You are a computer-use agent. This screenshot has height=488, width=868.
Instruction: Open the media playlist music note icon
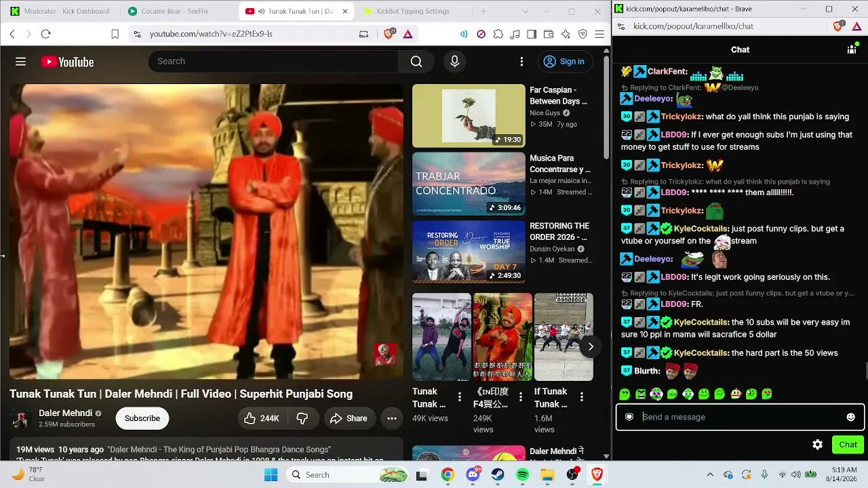[x=515, y=34]
